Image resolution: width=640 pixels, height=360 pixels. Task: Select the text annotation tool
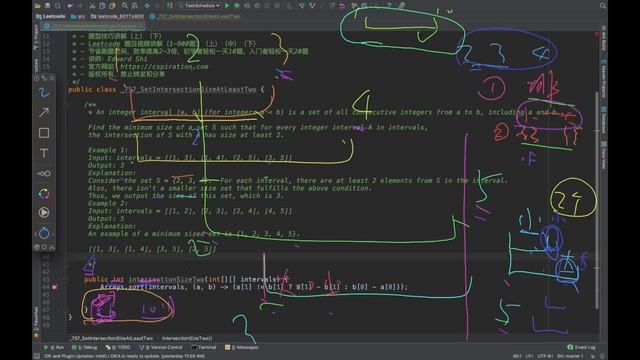(x=44, y=153)
